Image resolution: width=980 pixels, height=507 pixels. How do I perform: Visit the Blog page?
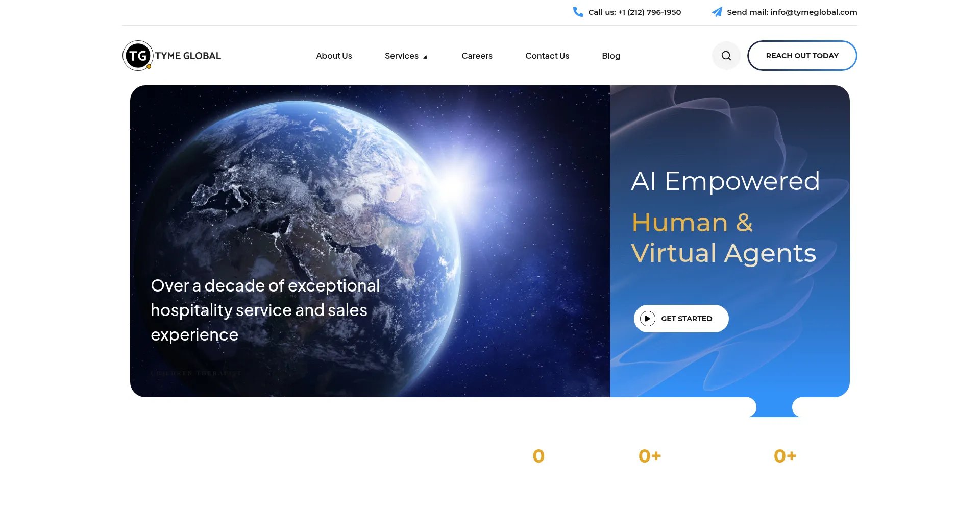tap(610, 56)
